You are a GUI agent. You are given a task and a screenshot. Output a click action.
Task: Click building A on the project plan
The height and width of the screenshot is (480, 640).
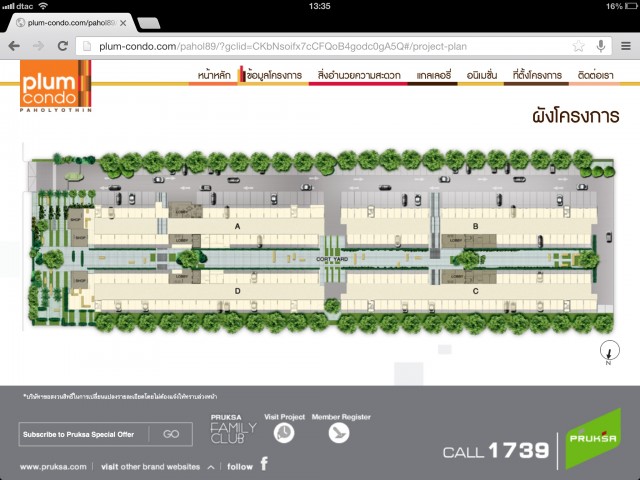tap(238, 227)
